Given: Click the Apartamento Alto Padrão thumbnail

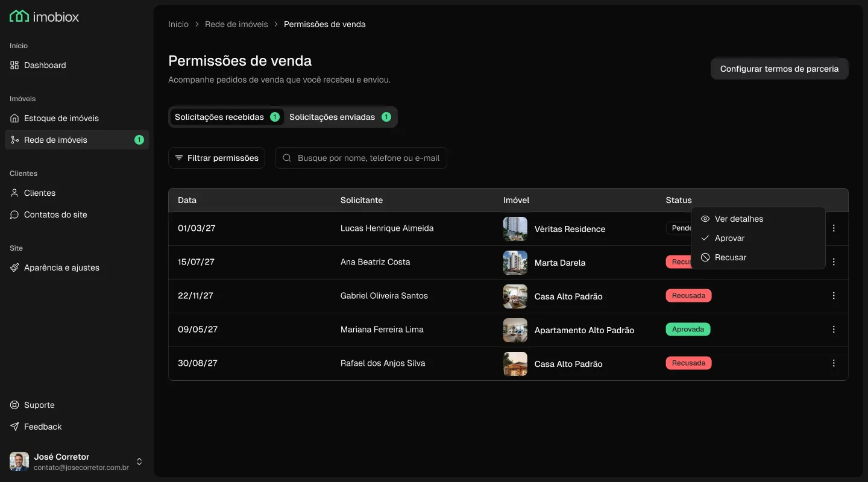Looking at the screenshot, I should tap(515, 330).
